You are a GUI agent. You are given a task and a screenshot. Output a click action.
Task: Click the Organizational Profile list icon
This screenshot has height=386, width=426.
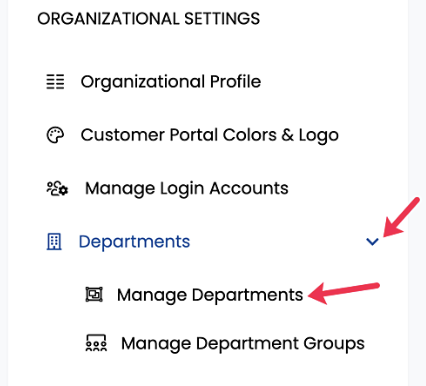55,82
